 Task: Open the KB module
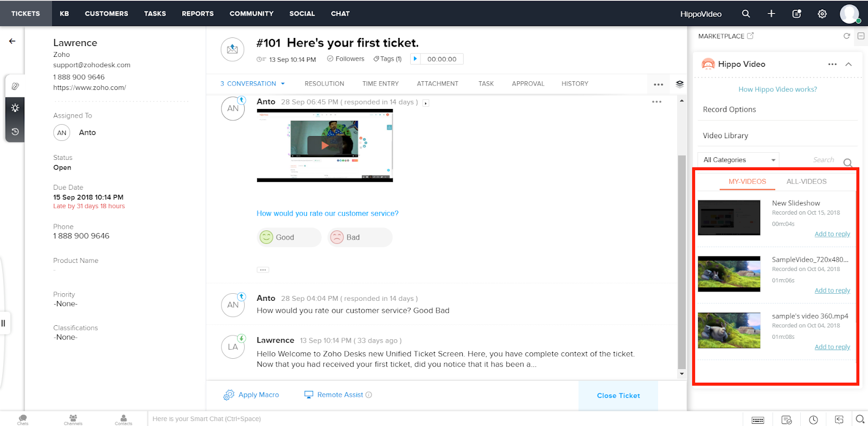point(64,14)
